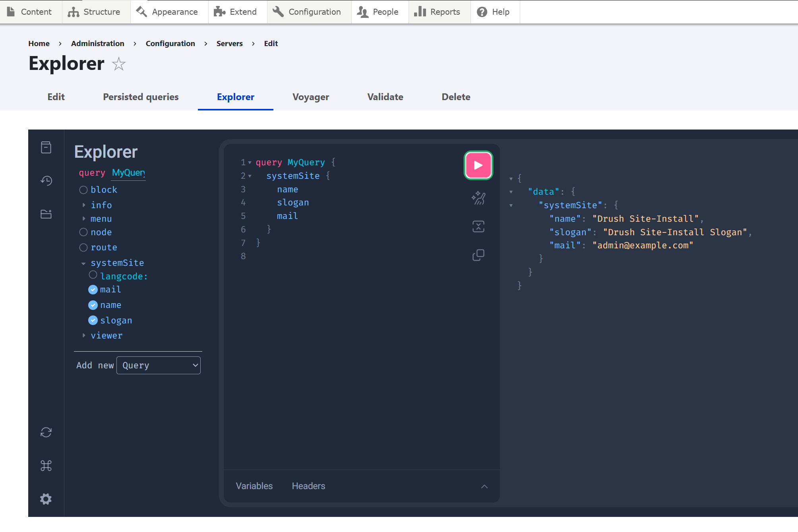The height and width of the screenshot is (532, 798).
Task: Click the re-fetch schema refresh icon
Action: point(46,433)
